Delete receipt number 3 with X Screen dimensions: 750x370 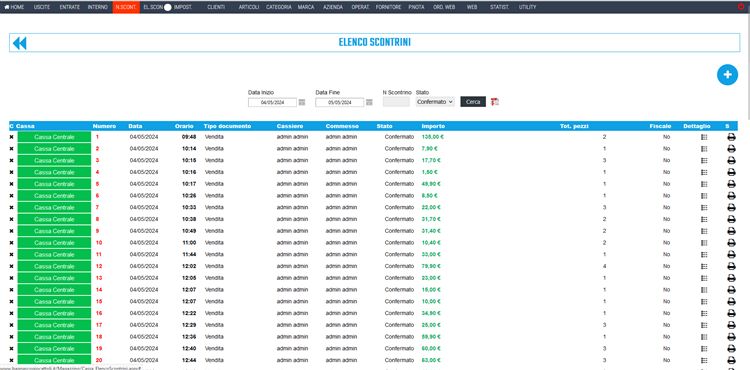pyautogui.click(x=11, y=160)
